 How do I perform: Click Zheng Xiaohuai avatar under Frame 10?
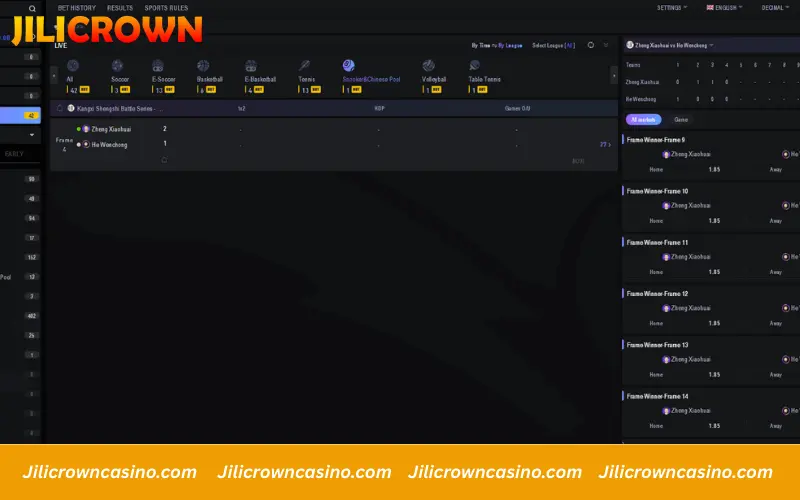click(666, 206)
